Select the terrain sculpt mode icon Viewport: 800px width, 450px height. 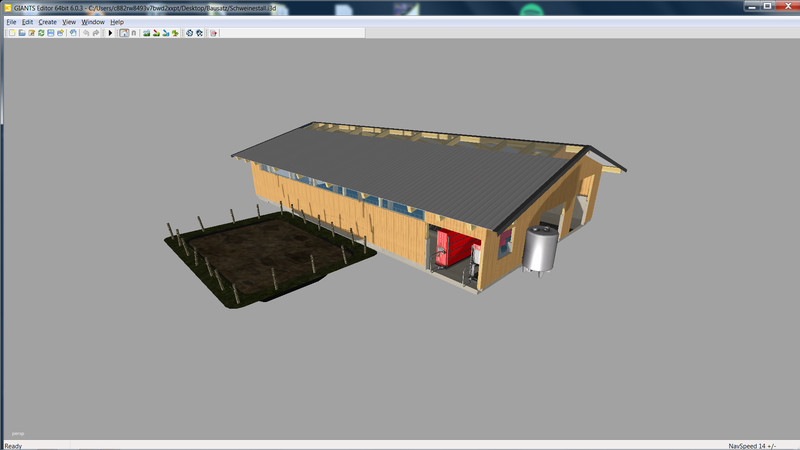point(146,33)
